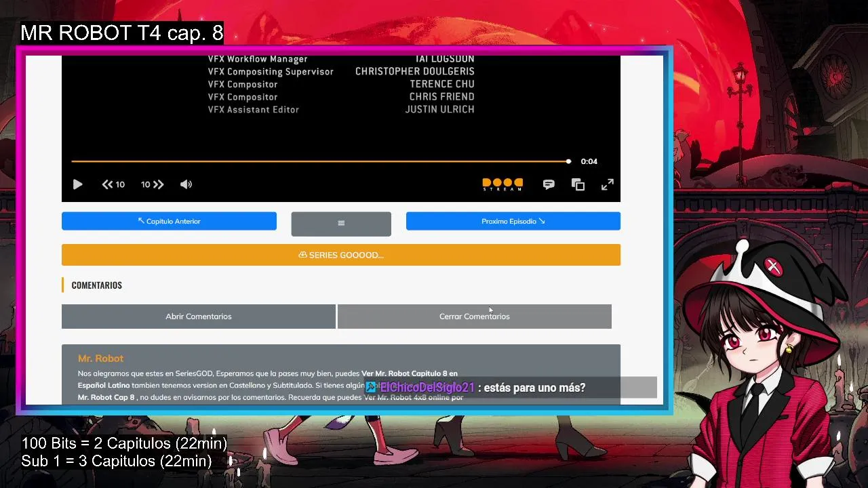Click the 'MR ROBOT T4 cap. 8' overlay title
Image resolution: width=868 pixels, height=488 pixels.
coord(122,33)
